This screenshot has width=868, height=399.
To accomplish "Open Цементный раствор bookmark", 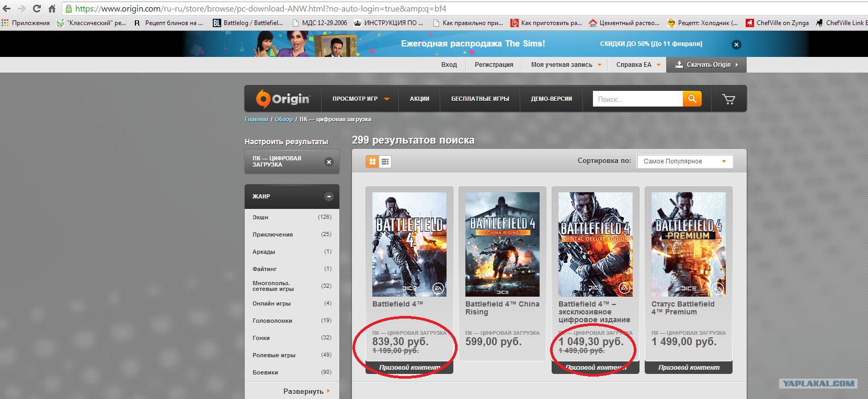I will pos(624,23).
